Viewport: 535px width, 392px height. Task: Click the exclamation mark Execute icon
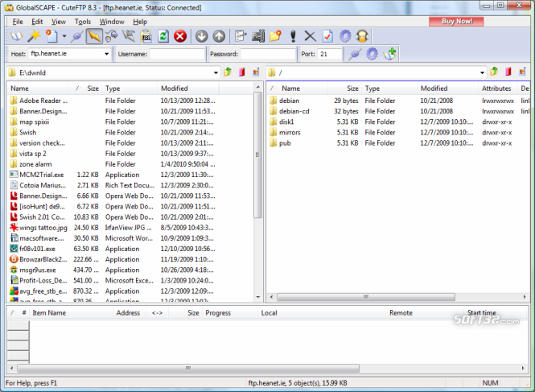click(x=293, y=36)
